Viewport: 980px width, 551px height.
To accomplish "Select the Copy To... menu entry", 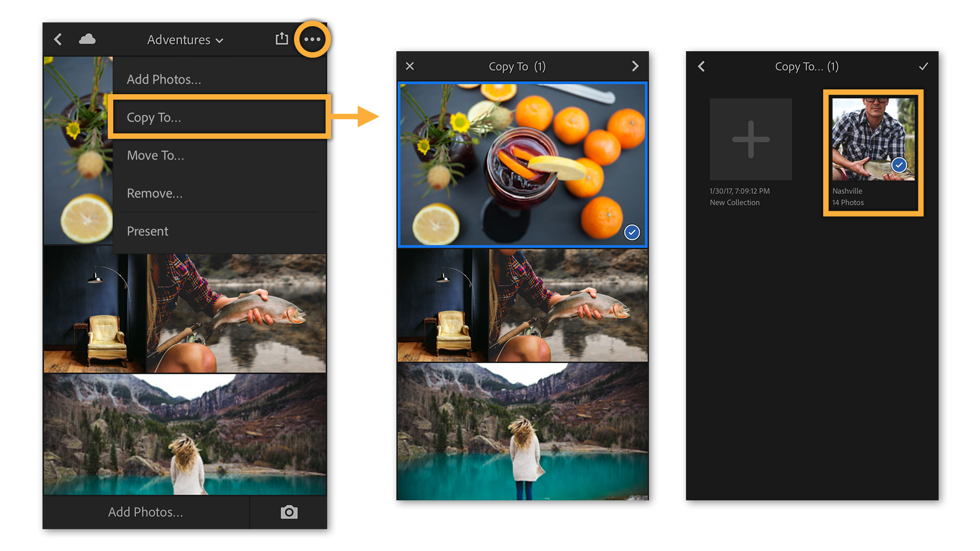I will pos(220,117).
